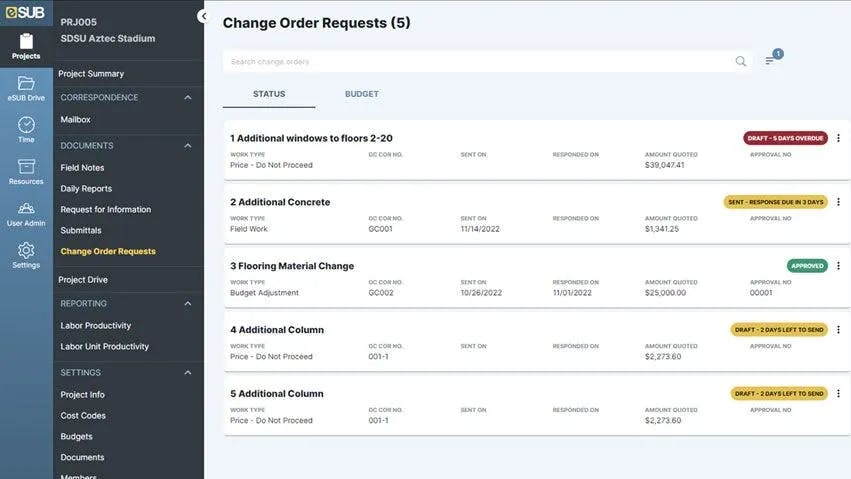The width and height of the screenshot is (851, 479).
Task: Collapse the sidebar with arrow button
Action: 203,17
